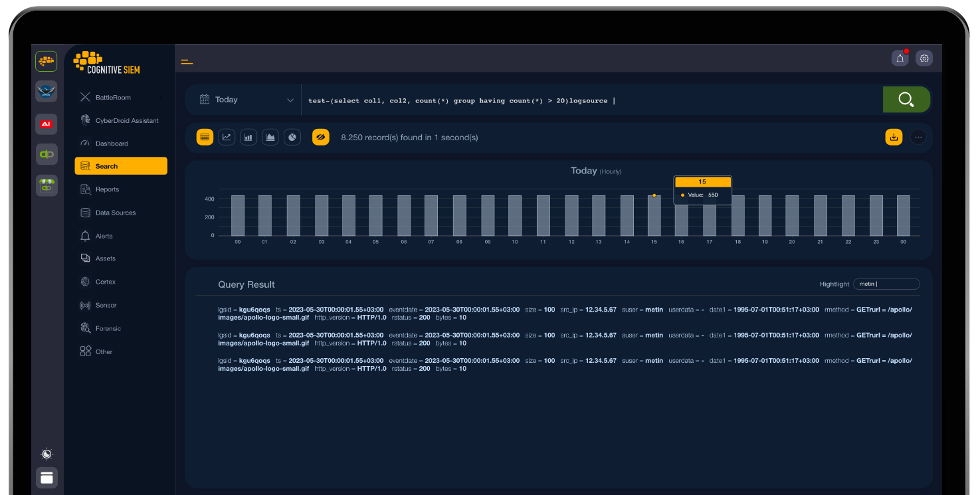Launch the AI app from the left dock
Screen dimensions: 980x495
46,124
